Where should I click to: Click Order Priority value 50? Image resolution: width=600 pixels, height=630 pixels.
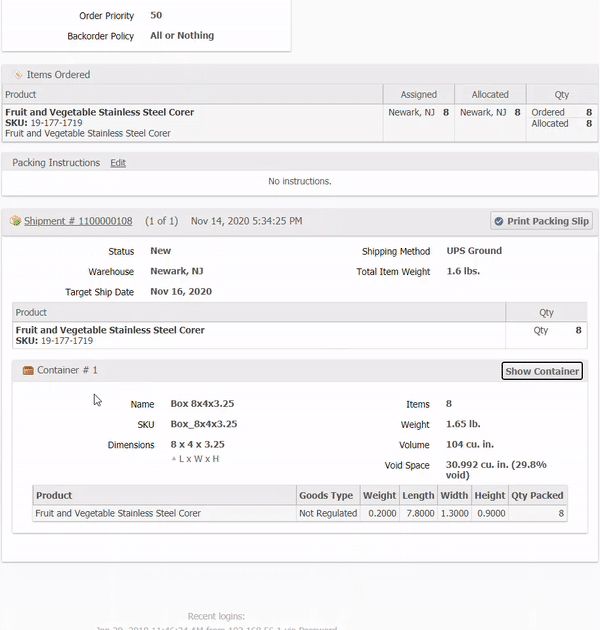point(156,15)
